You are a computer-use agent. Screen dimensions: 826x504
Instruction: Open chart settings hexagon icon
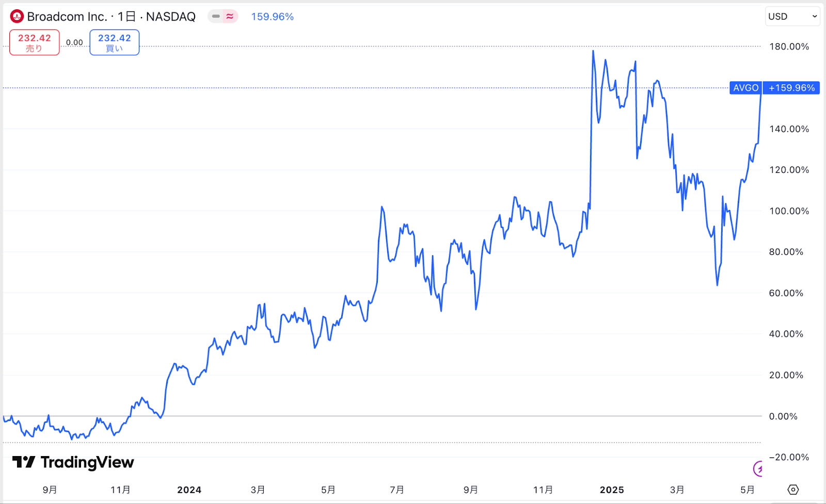[793, 490]
